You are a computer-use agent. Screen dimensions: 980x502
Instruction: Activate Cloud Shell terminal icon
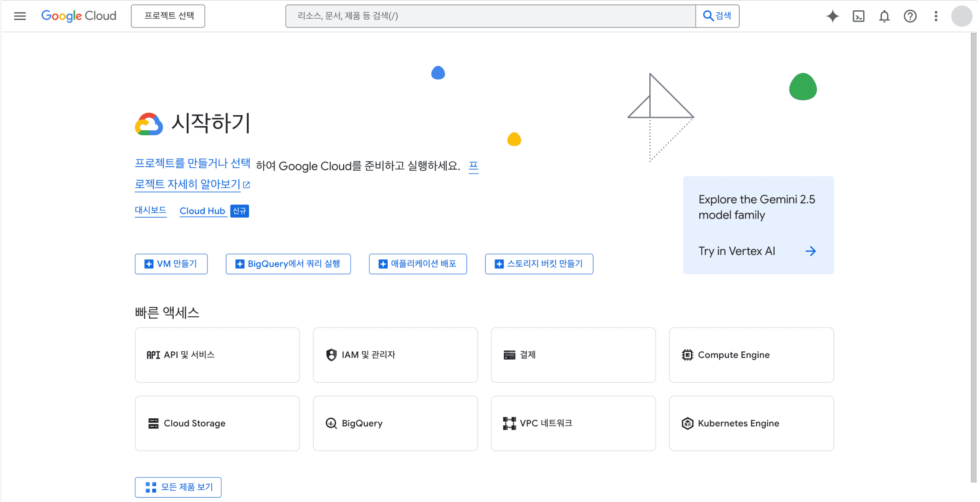(x=858, y=16)
